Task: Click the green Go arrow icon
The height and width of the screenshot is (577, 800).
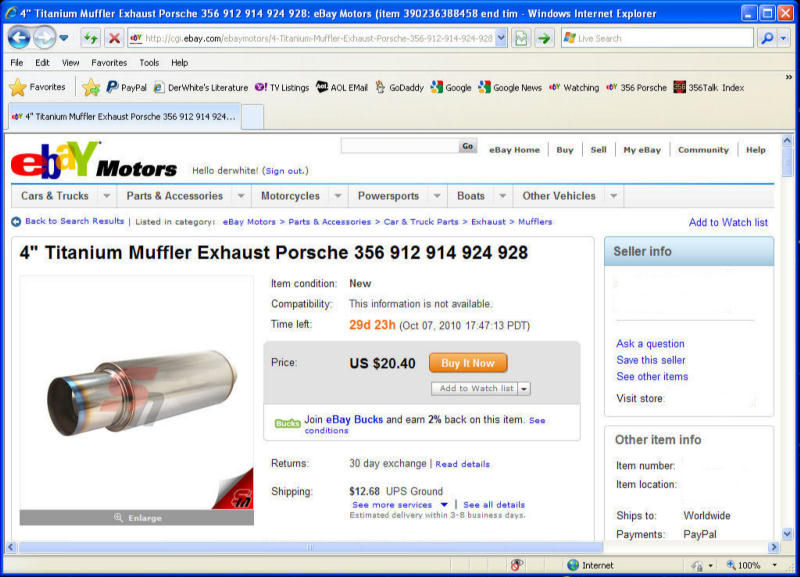Action: [544, 38]
